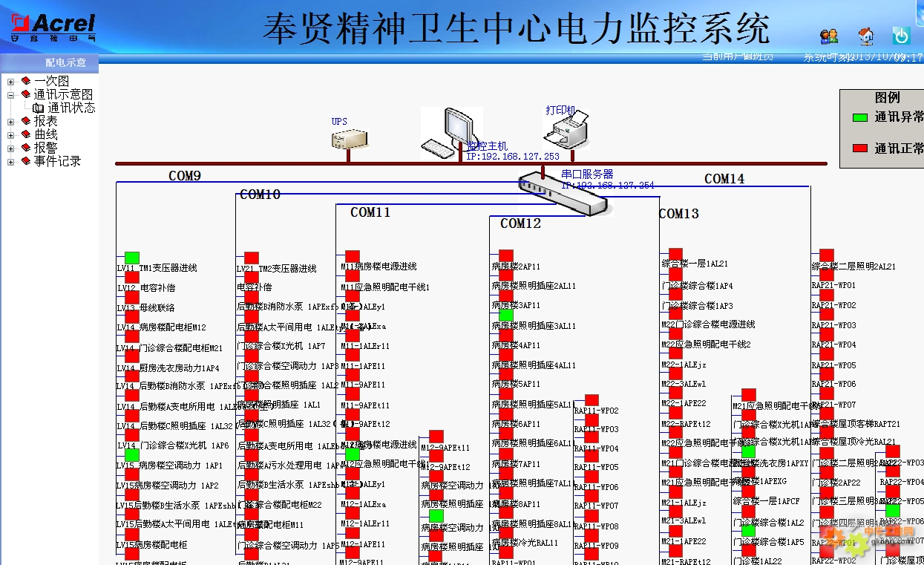Click the COM10 port label
This screenshot has height=565, width=924.
pos(261,195)
